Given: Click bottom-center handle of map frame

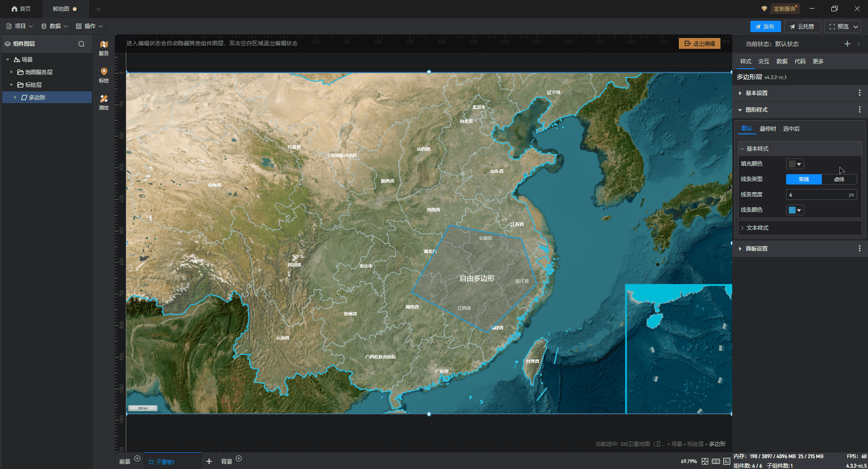Looking at the screenshot, I should tap(429, 414).
